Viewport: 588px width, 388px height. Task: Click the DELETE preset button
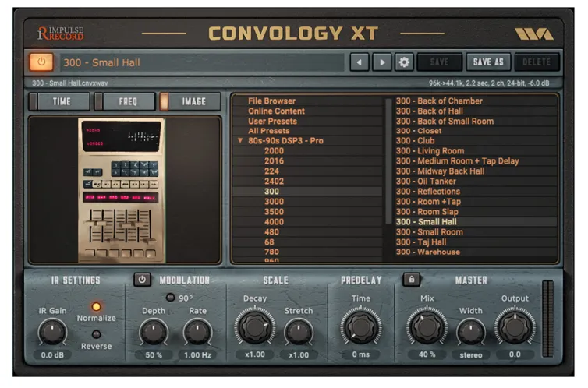point(537,62)
